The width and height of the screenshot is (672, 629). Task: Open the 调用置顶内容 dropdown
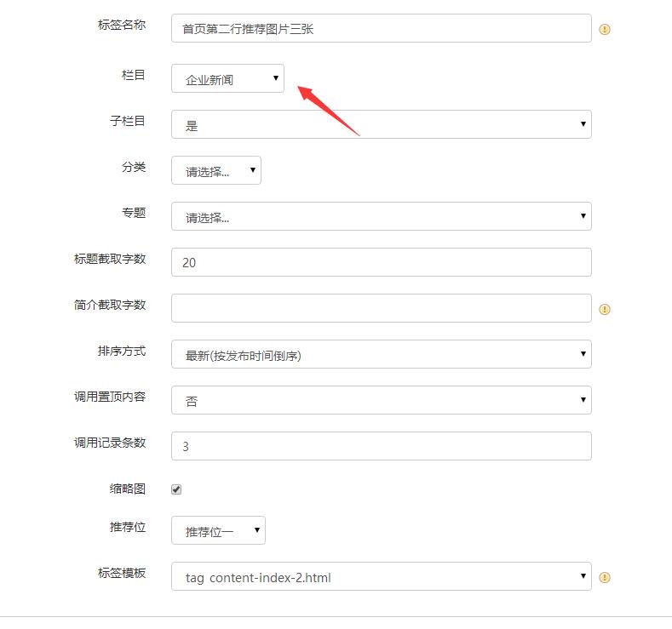381,400
